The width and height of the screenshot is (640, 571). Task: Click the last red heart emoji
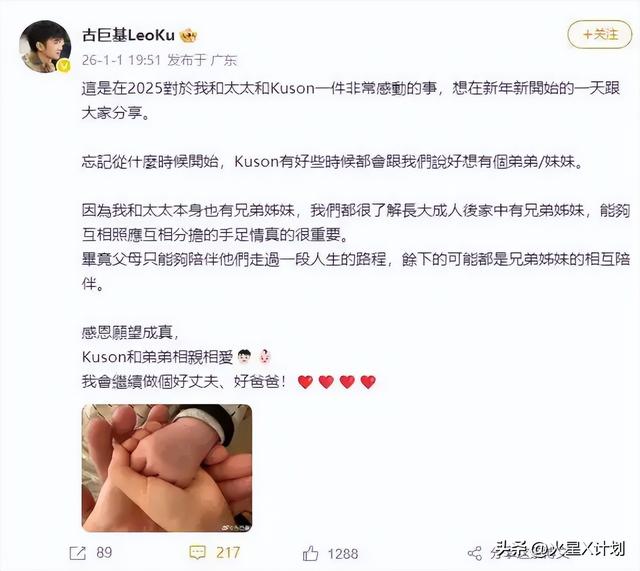(x=368, y=382)
